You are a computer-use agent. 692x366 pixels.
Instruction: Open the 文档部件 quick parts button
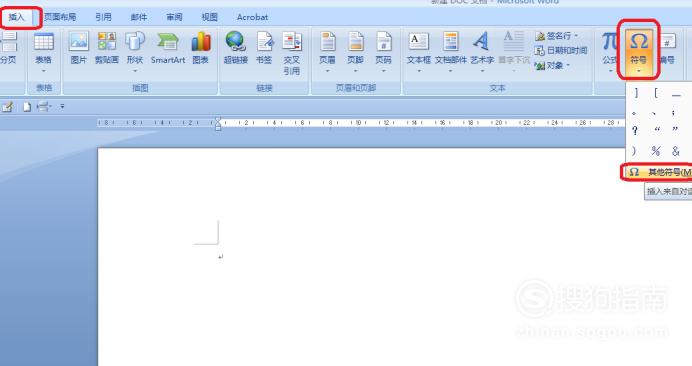(x=451, y=52)
